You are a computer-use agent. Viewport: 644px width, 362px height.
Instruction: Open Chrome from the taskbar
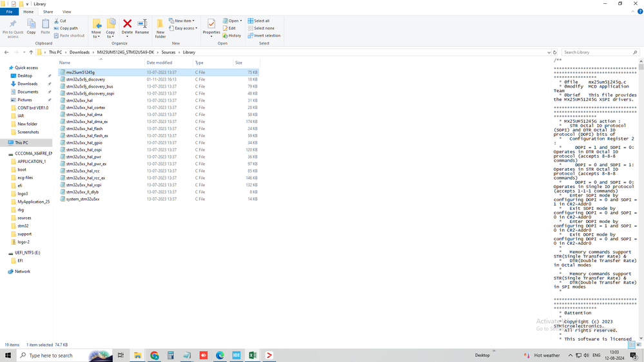(x=155, y=356)
